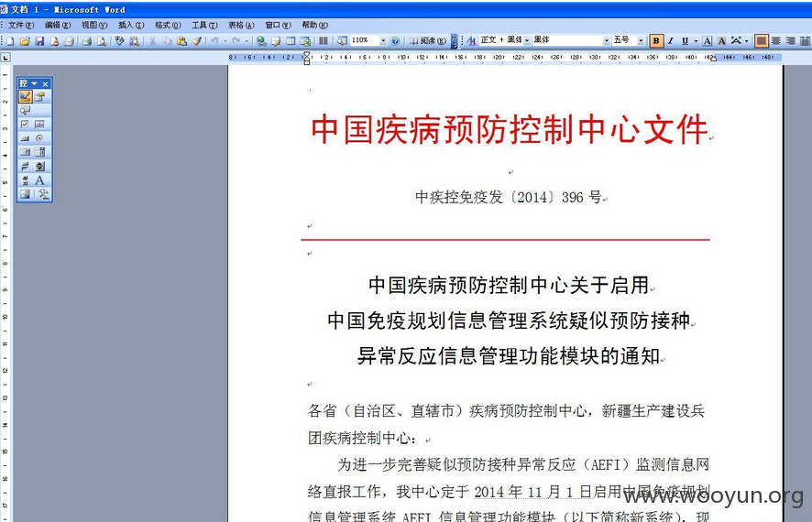Expand Control Toolbox options arrow
812x522 pixels.
[34, 83]
